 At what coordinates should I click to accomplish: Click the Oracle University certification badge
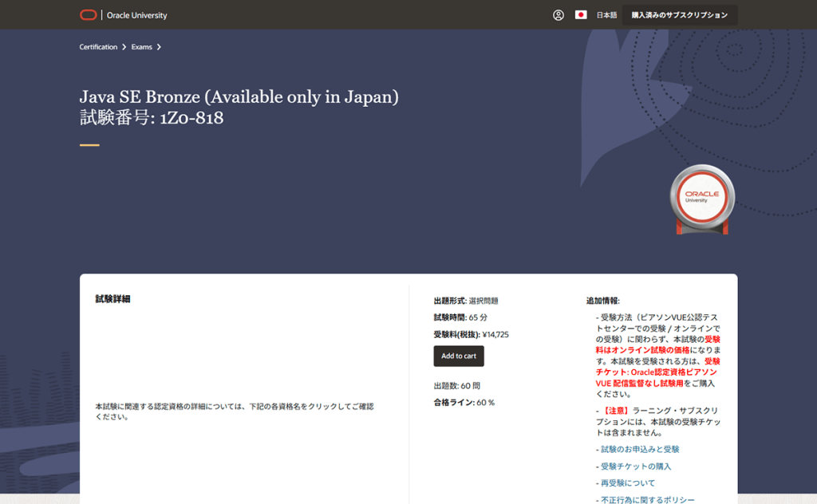click(701, 199)
